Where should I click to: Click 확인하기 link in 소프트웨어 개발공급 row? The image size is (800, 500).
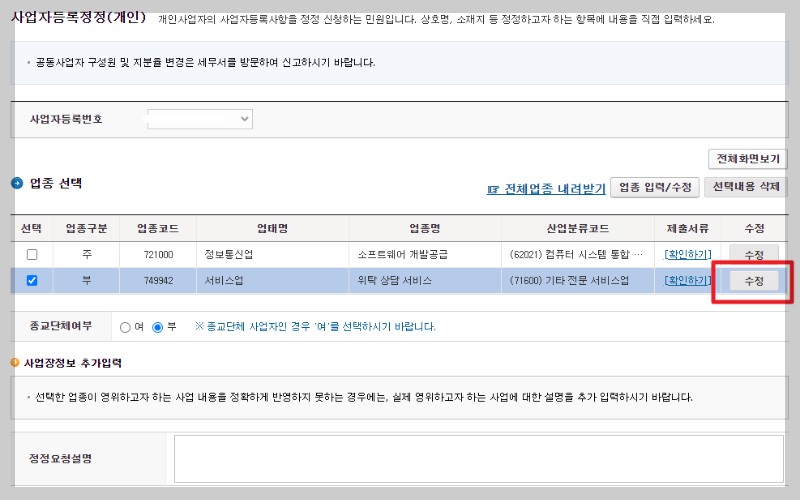pyautogui.click(x=687, y=254)
